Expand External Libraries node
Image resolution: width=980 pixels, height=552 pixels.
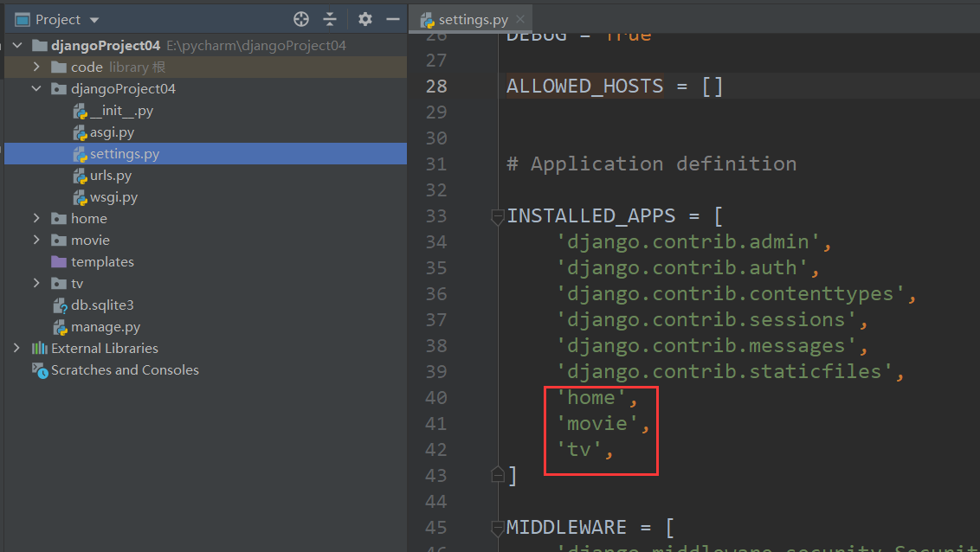16,349
